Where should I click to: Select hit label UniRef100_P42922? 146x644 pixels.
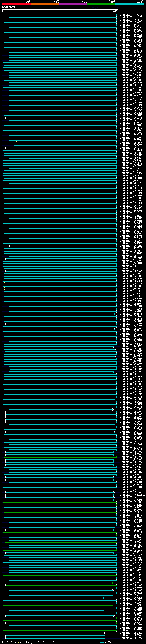click(x=131, y=565)
